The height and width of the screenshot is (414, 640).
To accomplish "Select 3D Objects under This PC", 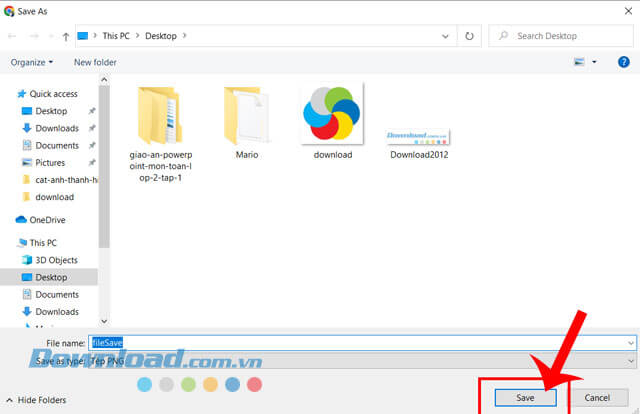I will click(x=56, y=260).
